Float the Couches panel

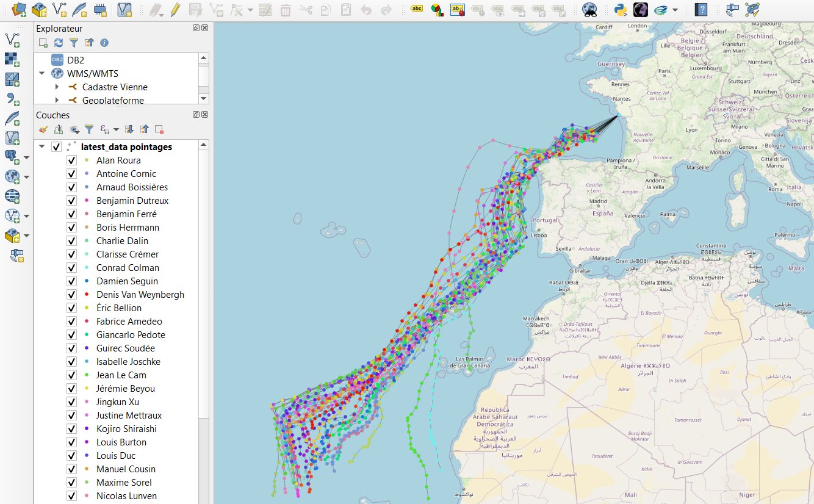click(196, 115)
